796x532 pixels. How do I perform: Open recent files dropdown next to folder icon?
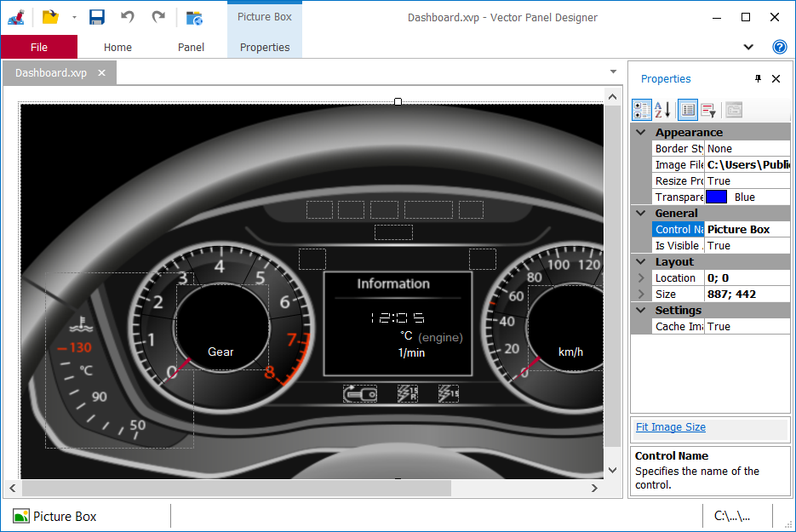point(73,16)
